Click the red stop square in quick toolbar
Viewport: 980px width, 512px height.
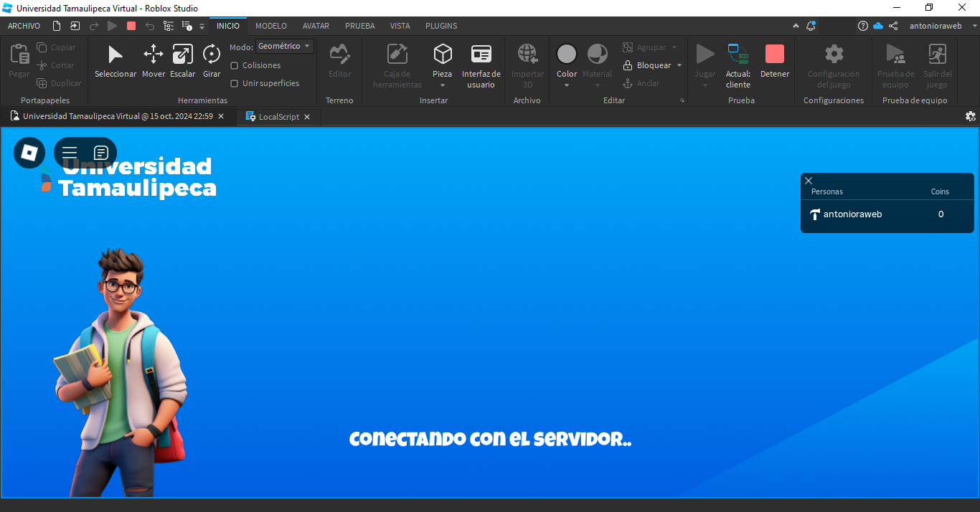tap(131, 26)
